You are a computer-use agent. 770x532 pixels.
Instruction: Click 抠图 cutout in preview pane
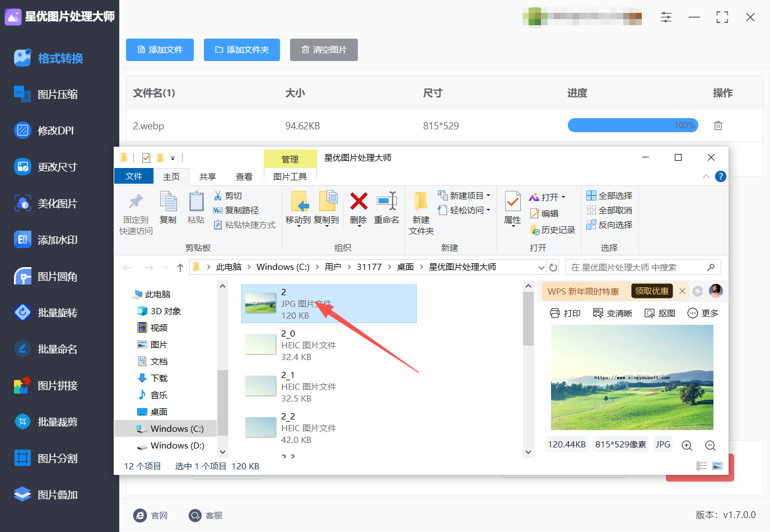[x=660, y=313]
